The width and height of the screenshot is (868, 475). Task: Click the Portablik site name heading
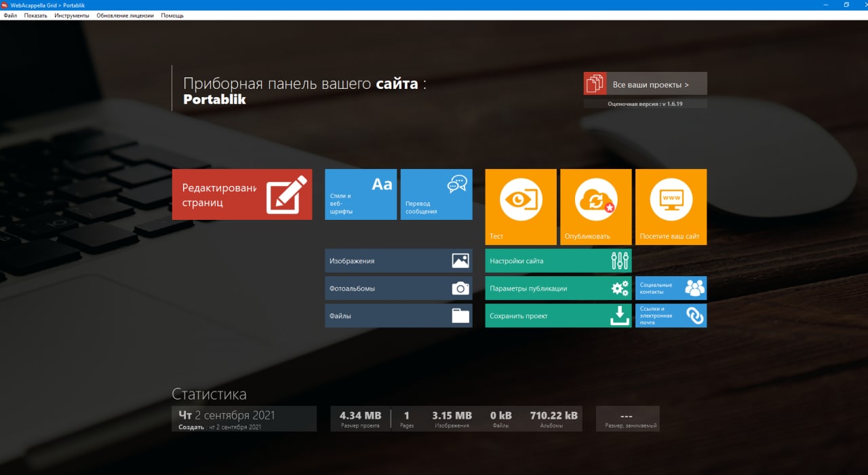click(214, 99)
